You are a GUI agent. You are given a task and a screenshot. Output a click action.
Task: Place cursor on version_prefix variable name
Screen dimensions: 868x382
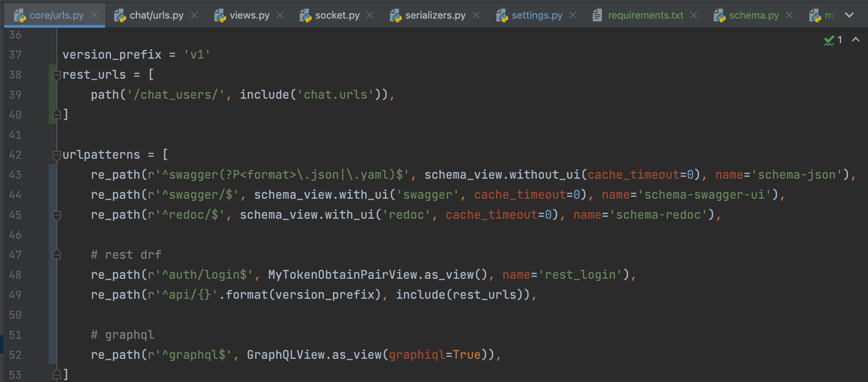pyautogui.click(x=112, y=55)
